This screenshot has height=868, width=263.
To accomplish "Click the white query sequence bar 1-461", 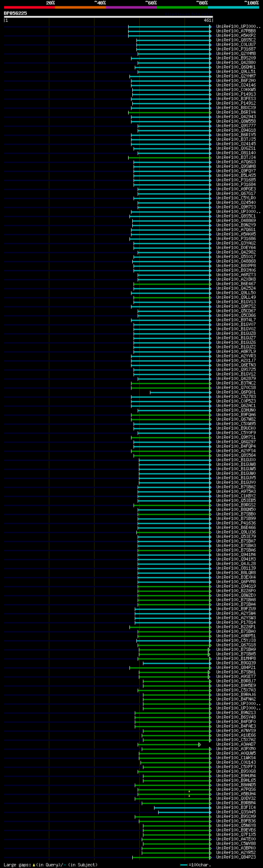I will [108, 17].
